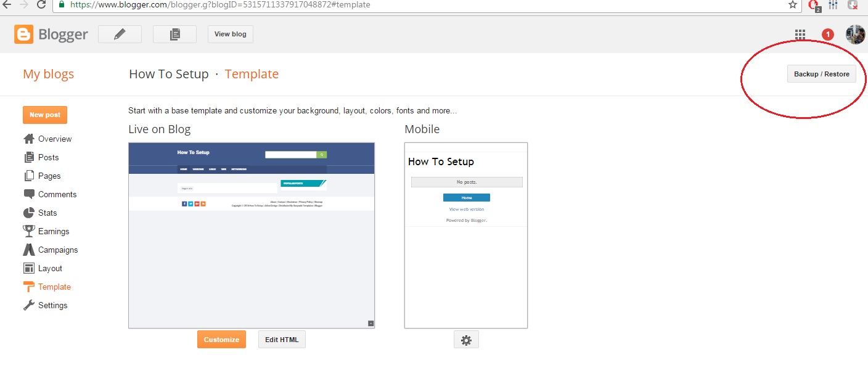Click the orange Customize button
868x384 pixels.
coord(221,339)
